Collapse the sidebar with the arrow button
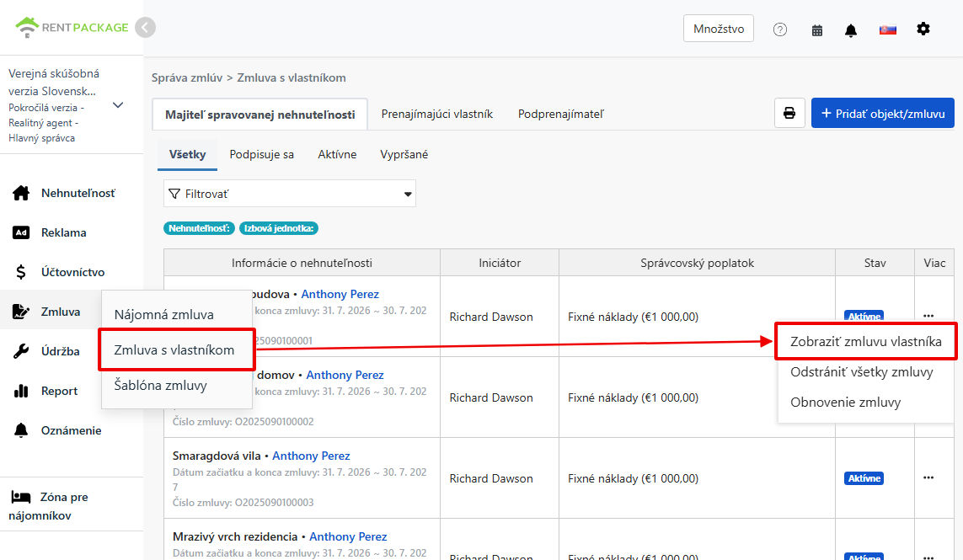963x560 pixels. pos(145,27)
